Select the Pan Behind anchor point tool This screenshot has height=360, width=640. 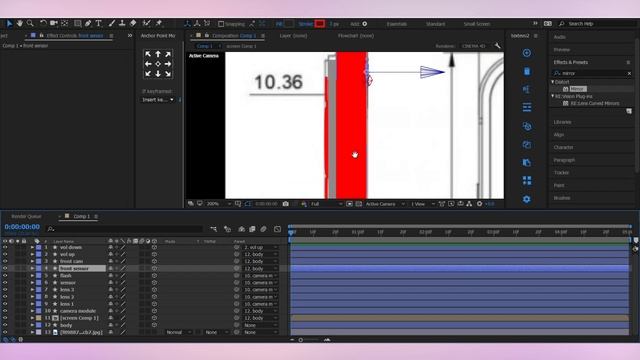click(64, 24)
